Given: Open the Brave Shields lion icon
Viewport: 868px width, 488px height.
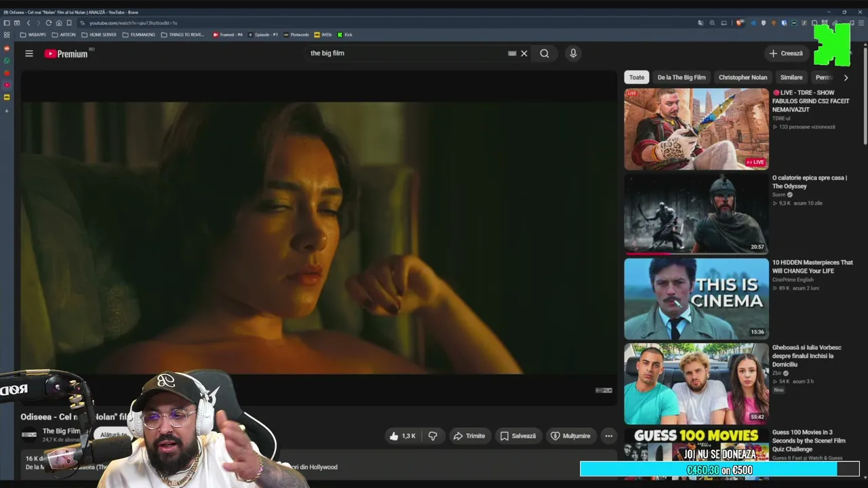Looking at the screenshot, I should pyautogui.click(x=741, y=23).
